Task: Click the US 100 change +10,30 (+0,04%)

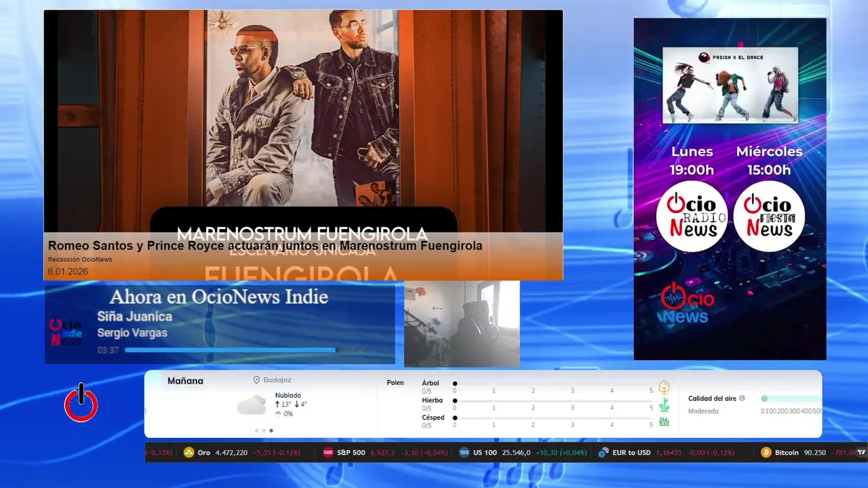Action: [561, 453]
